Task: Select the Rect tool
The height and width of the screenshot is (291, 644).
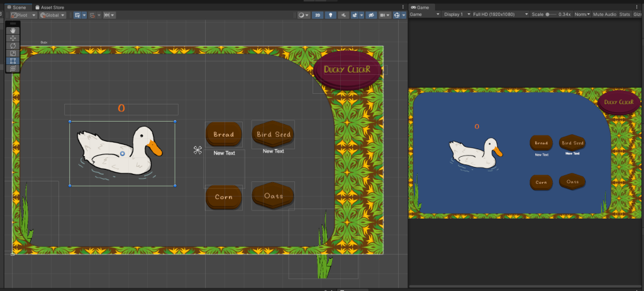Action: tap(13, 61)
